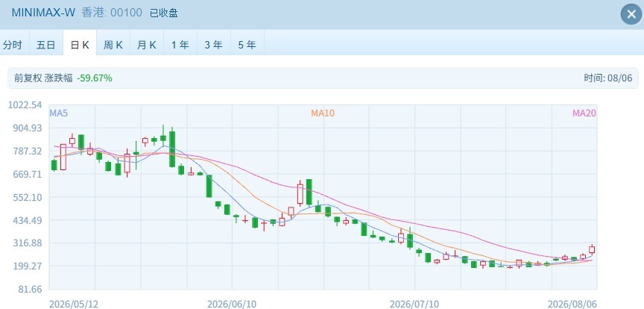Click the 552.10 price axis label
Image resolution: width=644 pixels, height=309 pixels.
coord(28,197)
